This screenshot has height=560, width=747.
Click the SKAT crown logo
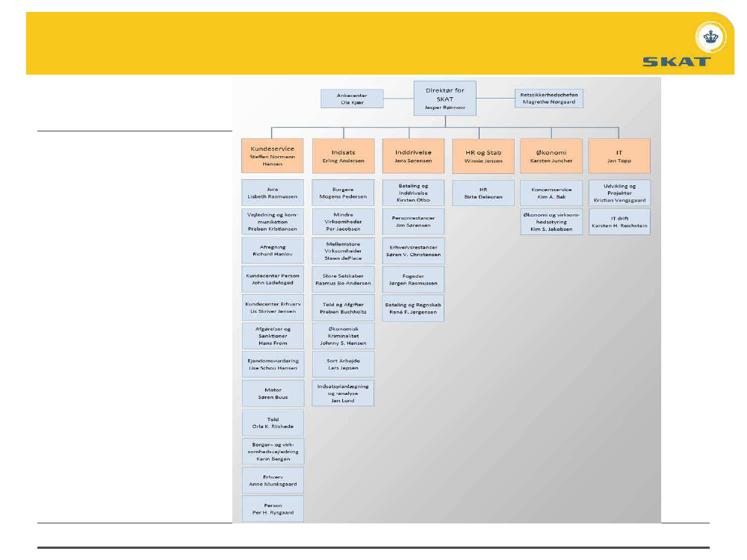coord(710,37)
